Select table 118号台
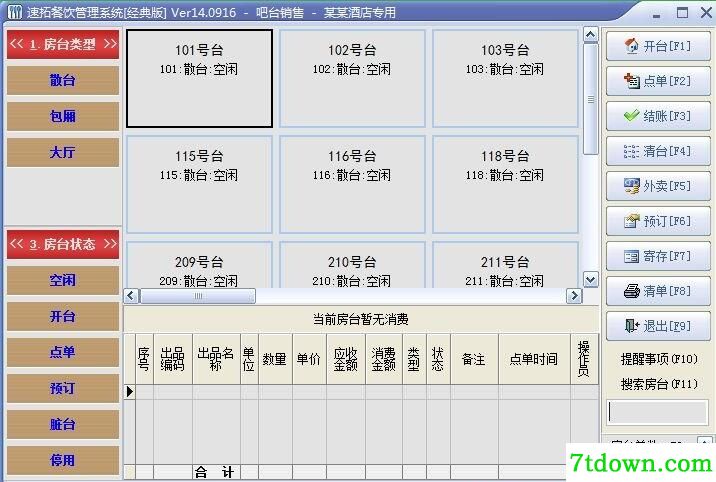 pyautogui.click(x=505, y=184)
